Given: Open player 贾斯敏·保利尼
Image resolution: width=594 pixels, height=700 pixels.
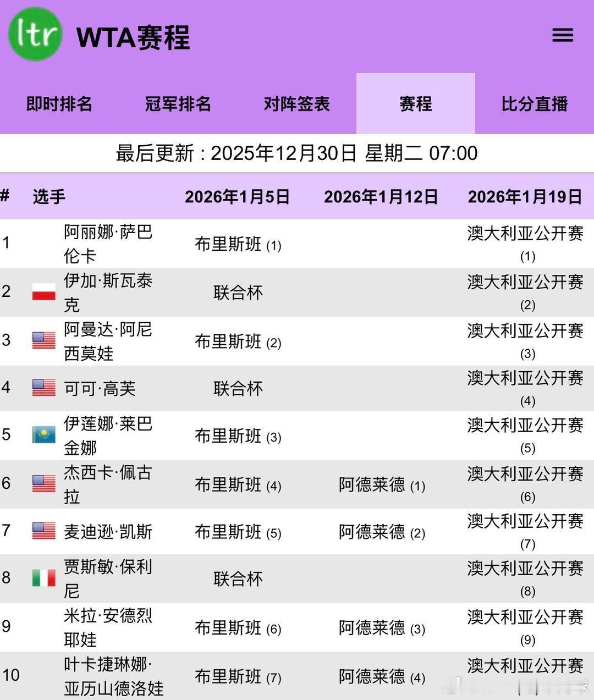Looking at the screenshot, I should (108, 578).
